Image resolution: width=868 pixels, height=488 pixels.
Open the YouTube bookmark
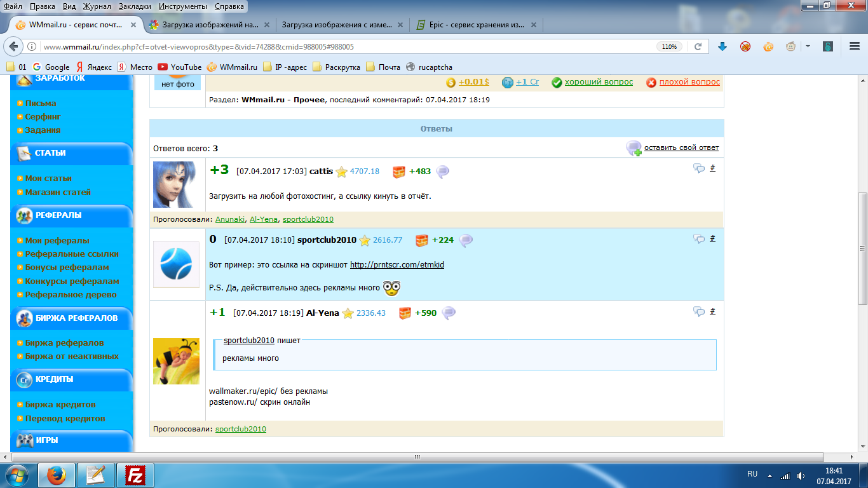click(180, 67)
